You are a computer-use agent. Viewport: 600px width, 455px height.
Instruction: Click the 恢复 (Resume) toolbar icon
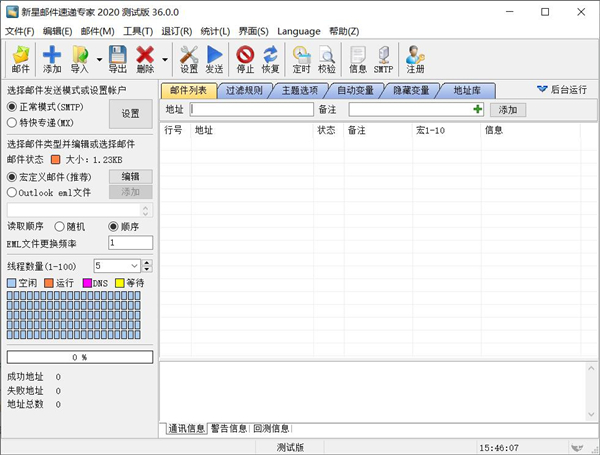click(270, 59)
